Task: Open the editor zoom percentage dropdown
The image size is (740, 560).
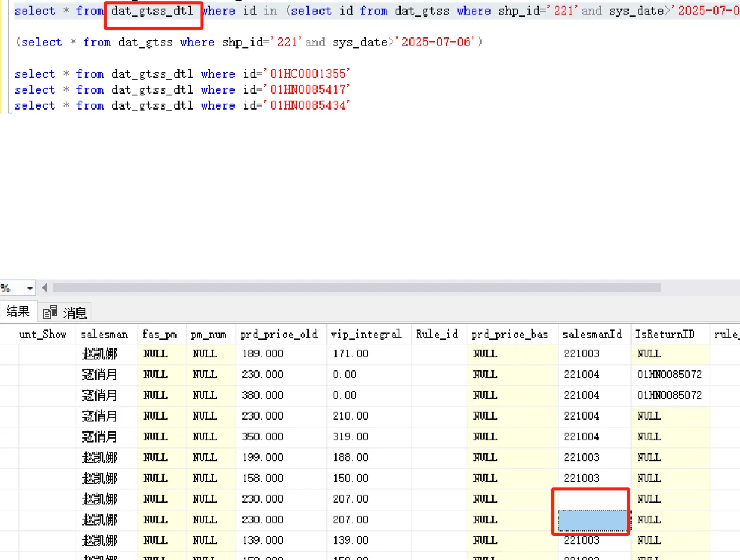Action: pyautogui.click(x=30, y=289)
